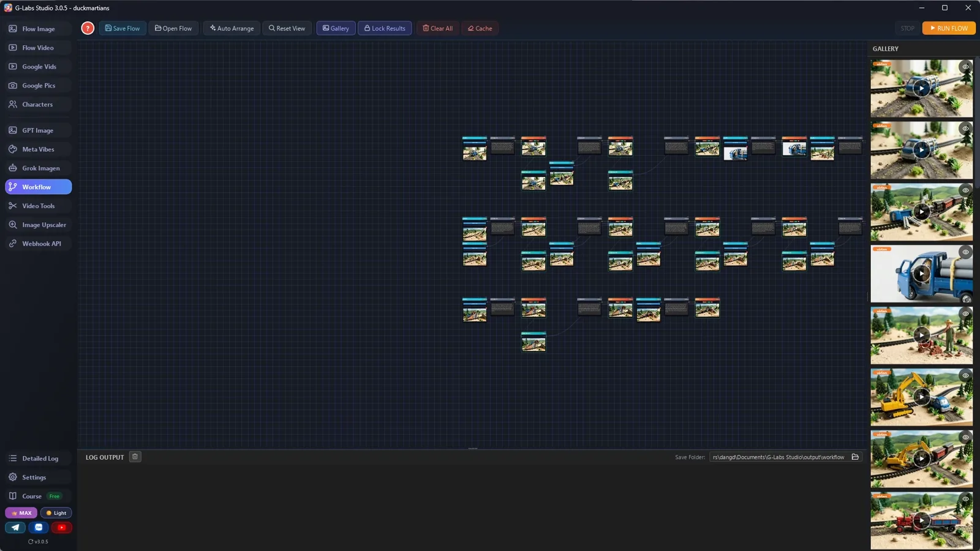Open the YouTube channel icon
980x551 pixels.
(62, 527)
